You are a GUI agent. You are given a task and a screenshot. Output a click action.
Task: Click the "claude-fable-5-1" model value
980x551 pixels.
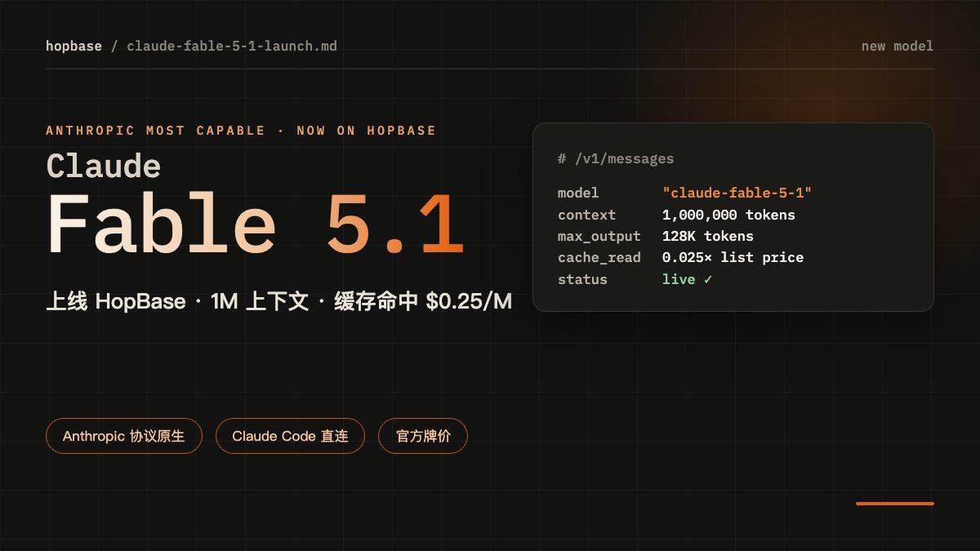point(737,193)
